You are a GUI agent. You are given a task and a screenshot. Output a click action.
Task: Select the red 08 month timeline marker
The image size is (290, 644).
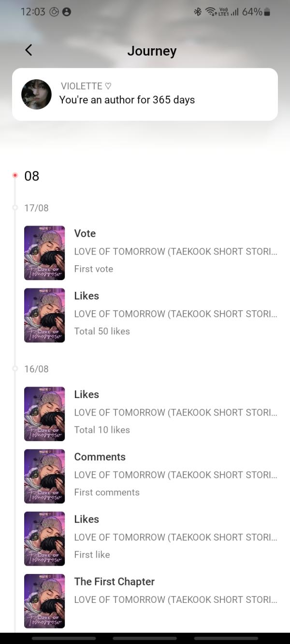tap(15, 175)
